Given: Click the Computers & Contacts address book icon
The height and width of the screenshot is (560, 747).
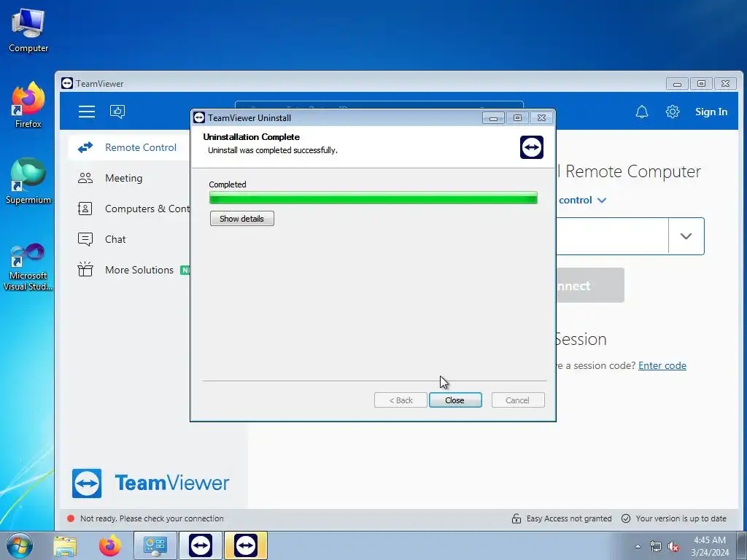Looking at the screenshot, I should (85, 209).
